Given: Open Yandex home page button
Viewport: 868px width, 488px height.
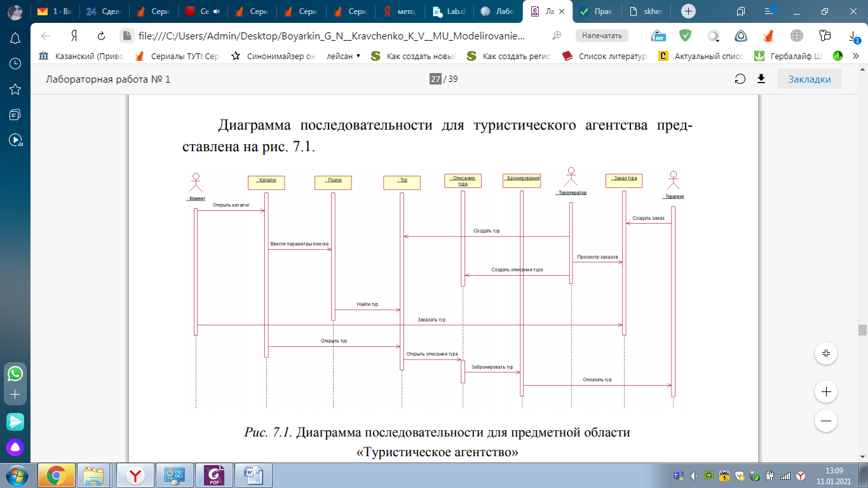Looking at the screenshot, I should (74, 36).
